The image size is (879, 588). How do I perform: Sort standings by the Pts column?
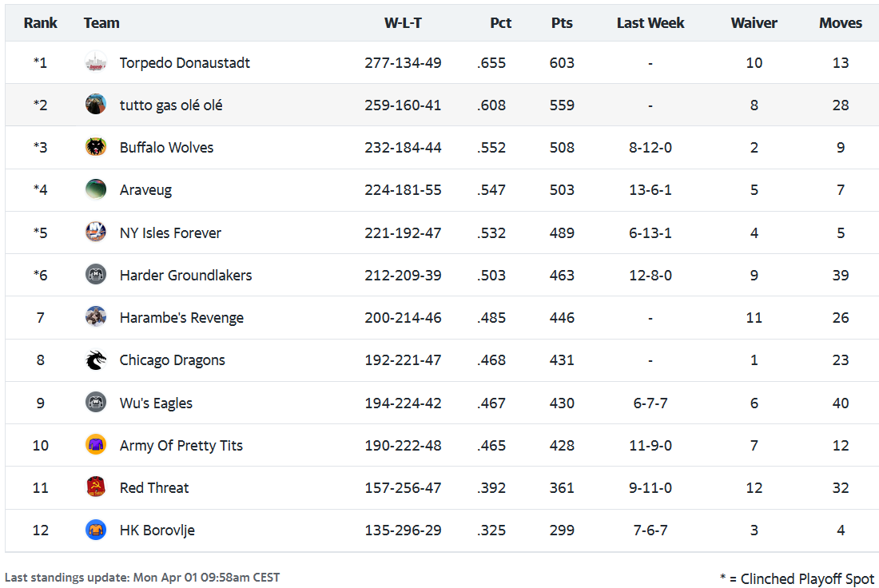(x=562, y=22)
